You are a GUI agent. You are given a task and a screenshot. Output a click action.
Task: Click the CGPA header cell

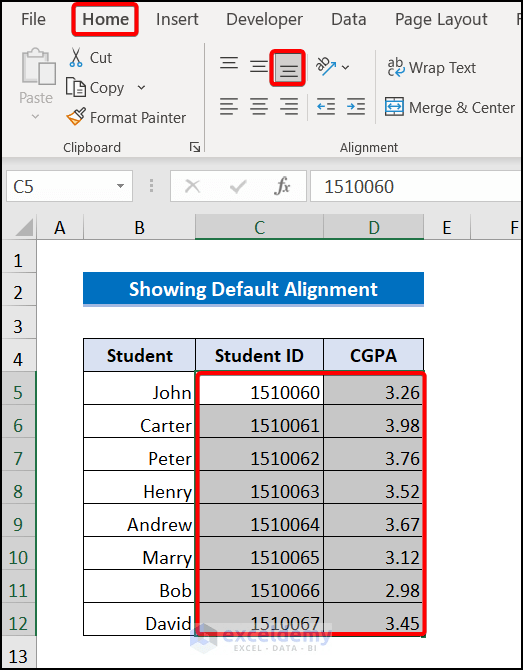click(x=373, y=355)
